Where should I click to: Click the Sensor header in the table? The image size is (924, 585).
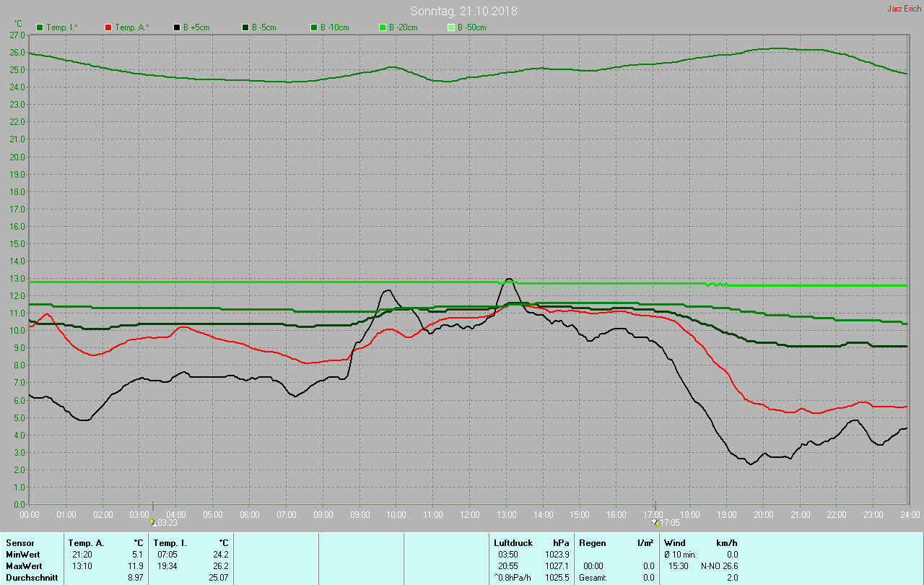tap(19, 542)
